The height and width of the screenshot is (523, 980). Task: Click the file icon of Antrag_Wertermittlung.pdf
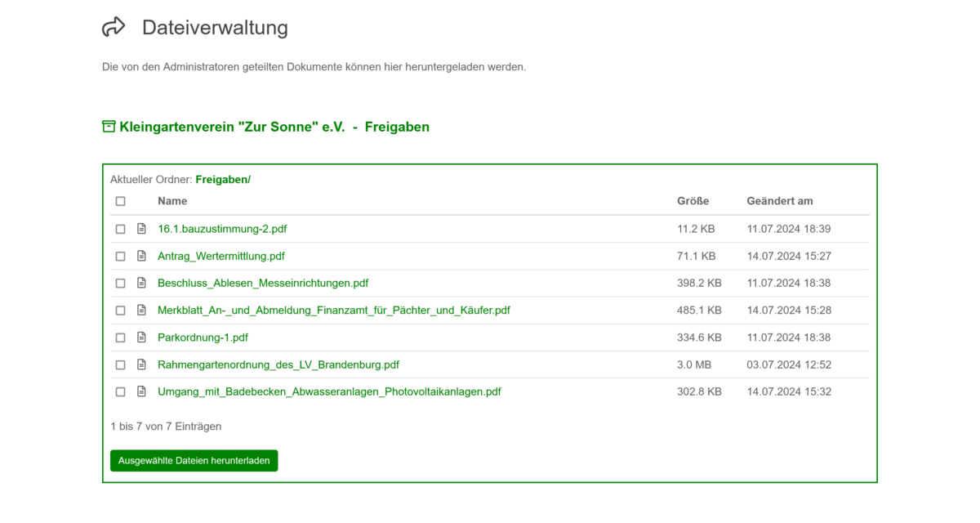click(x=141, y=256)
